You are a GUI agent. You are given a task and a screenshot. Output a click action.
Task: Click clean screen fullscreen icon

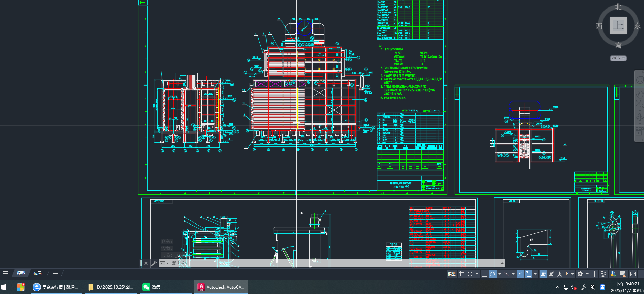(633, 274)
